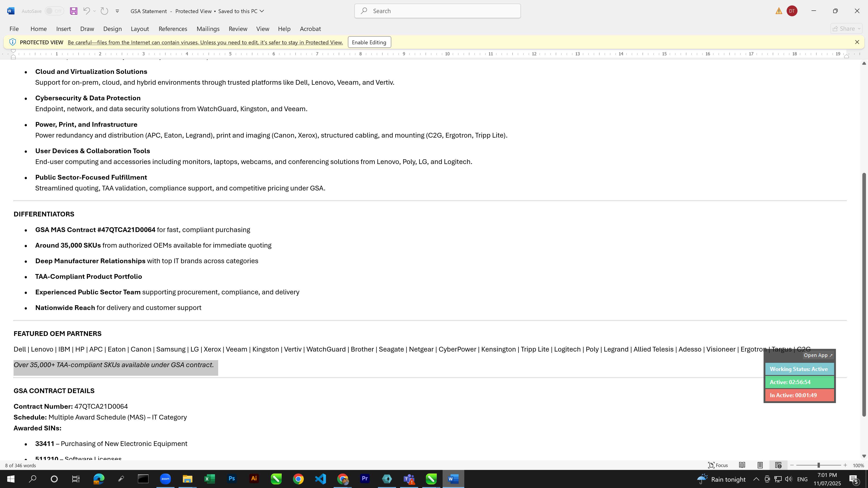Screen dimensions: 868x488
Task: Click the Enable Editing button
Action: [x=369, y=42]
